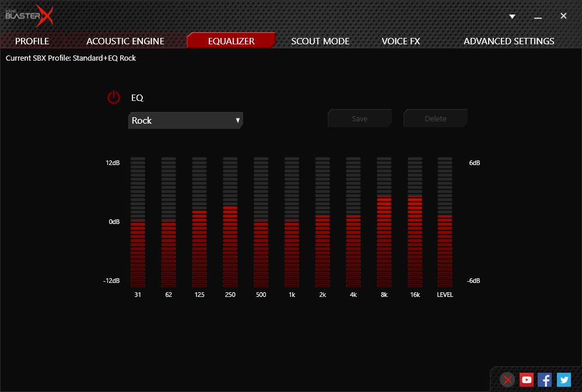Open the Twitter social icon
Viewport: 582px width, 392px height.
[x=563, y=380]
